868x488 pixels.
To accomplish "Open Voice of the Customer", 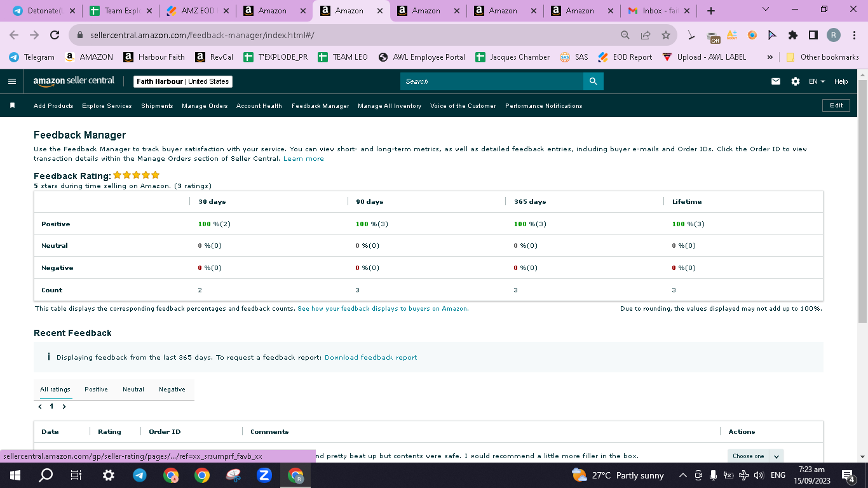I will pyautogui.click(x=463, y=106).
